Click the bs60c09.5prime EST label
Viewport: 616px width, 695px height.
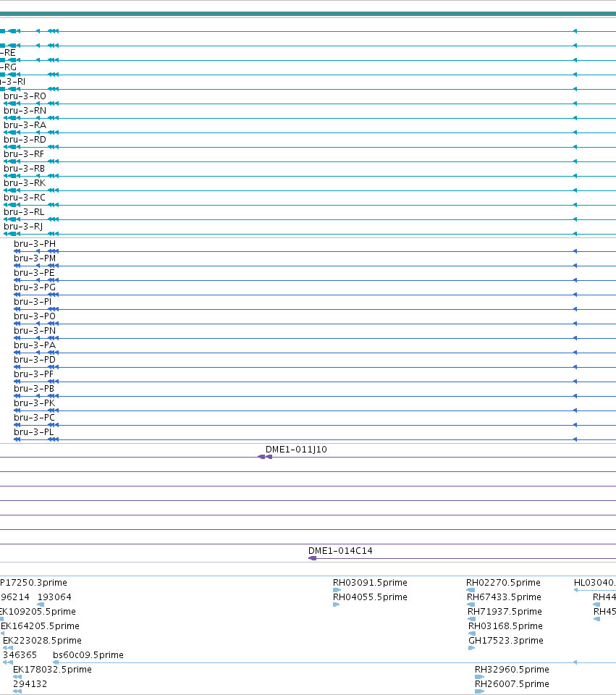[x=88, y=655]
